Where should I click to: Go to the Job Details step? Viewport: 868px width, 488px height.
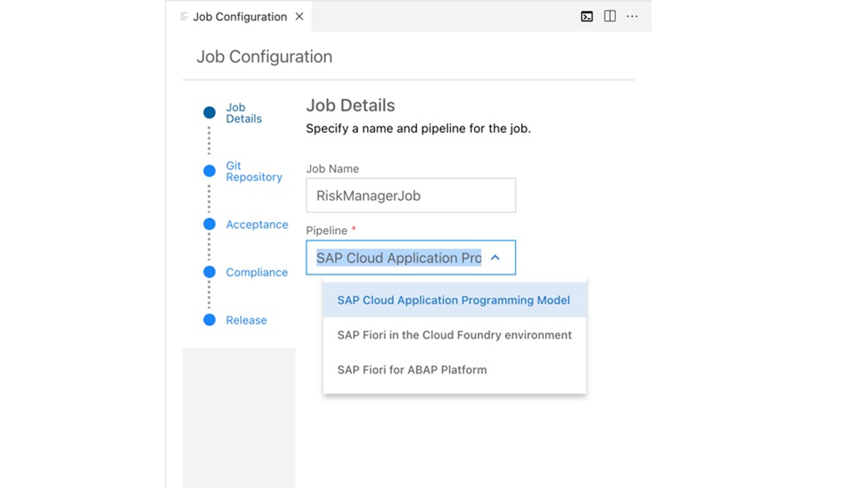244,113
